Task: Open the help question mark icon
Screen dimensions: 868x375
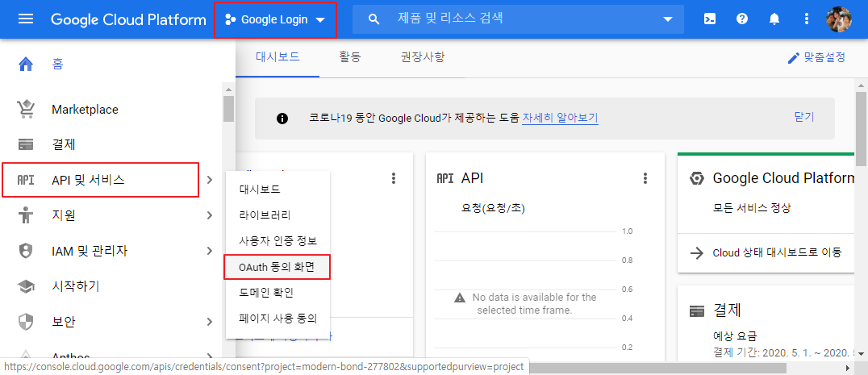Action: coord(742,19)
